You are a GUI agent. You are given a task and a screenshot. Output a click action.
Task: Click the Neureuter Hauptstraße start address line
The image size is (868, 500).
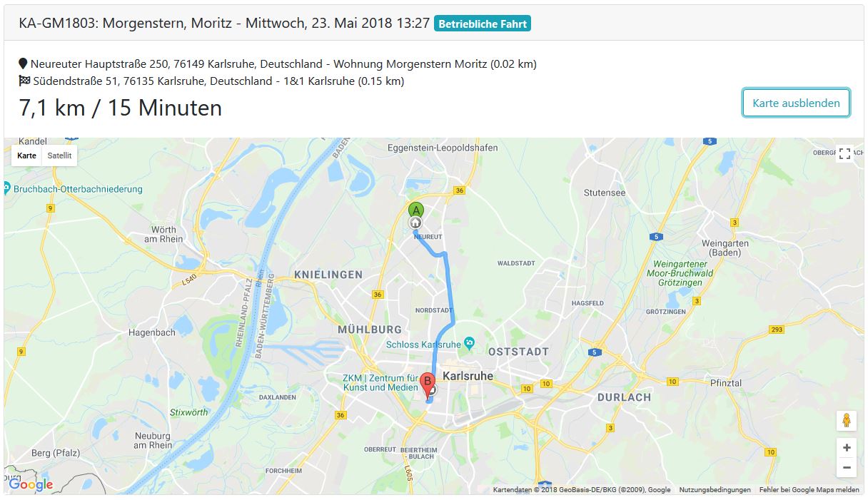pyautogui.click(x=278, y=64)
